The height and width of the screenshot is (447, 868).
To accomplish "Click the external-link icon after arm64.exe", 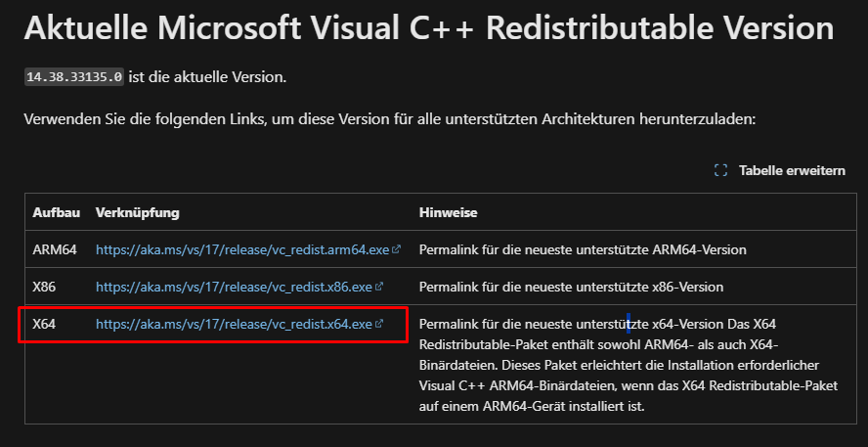I will pos(396,249).
